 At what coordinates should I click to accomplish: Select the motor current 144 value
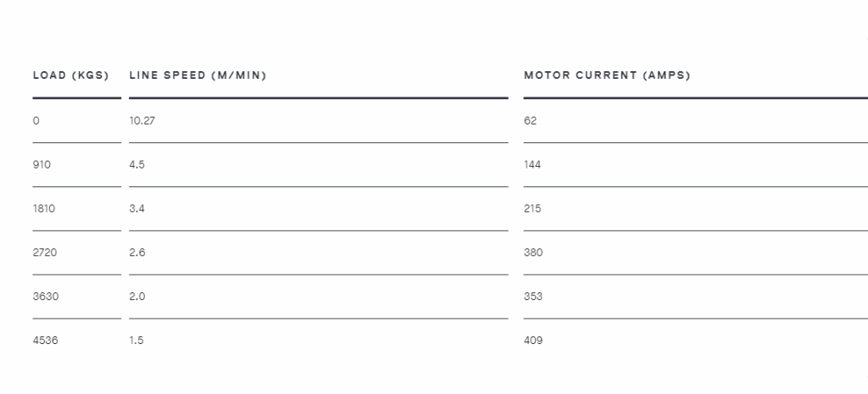pos(532,164)
